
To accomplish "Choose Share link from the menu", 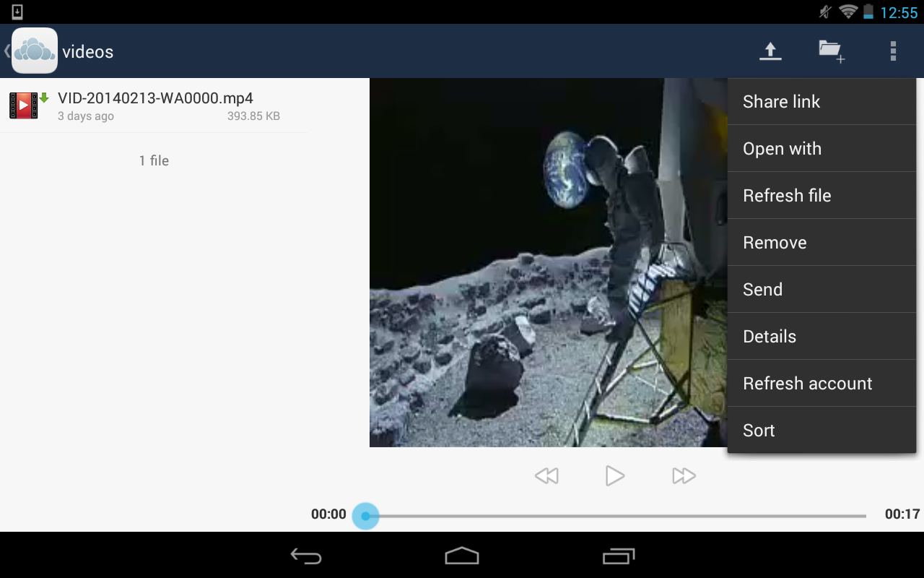I will coord(821,102).
